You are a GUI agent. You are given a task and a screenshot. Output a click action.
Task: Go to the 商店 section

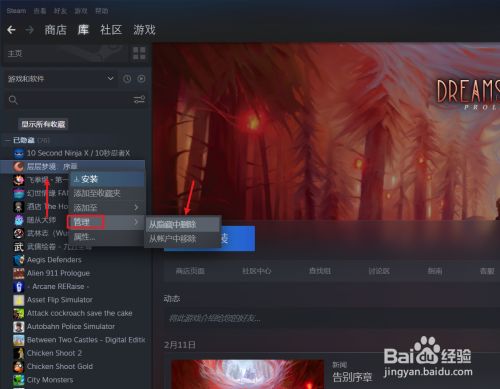[x=56, y=30]
